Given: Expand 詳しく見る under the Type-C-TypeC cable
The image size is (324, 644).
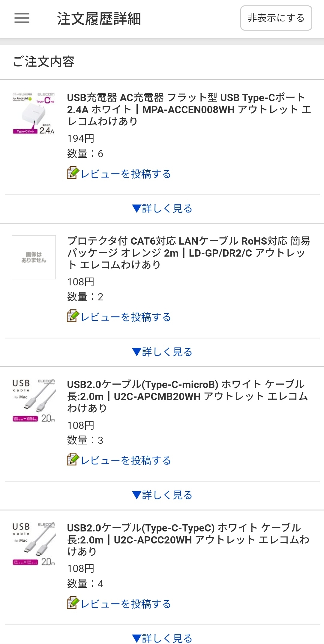Looking at the screenshot, I should [162, 638].
